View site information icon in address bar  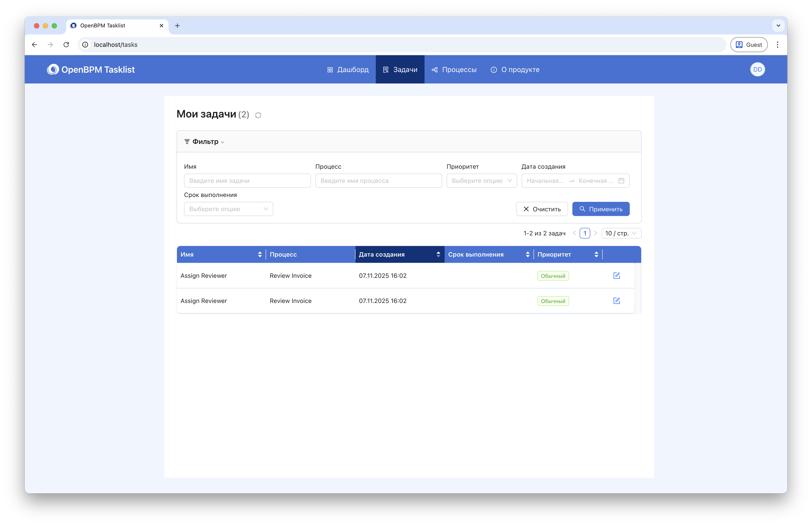coord(85,45)
